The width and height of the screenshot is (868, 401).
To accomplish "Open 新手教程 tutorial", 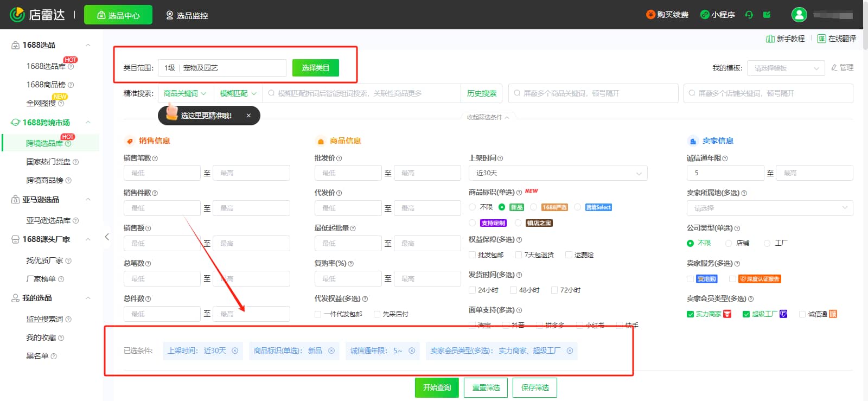I will [x=785, y=39].
